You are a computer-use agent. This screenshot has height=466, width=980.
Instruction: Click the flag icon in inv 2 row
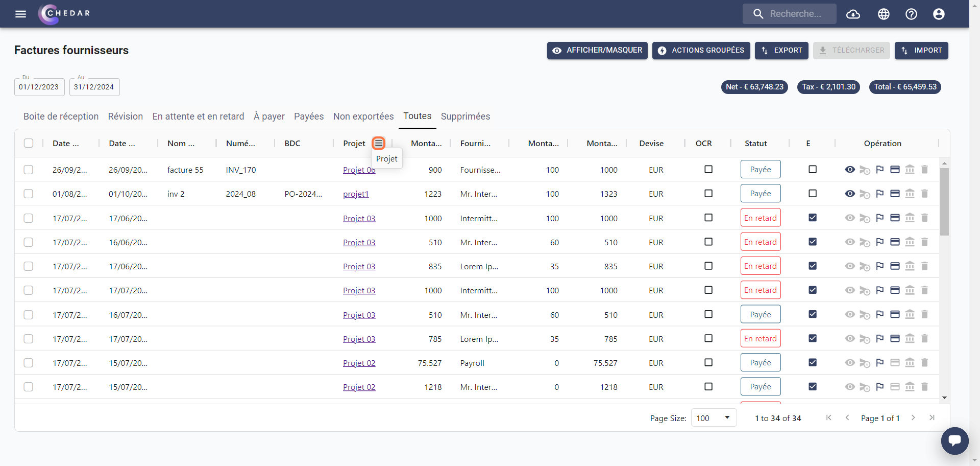pos(880,194)
